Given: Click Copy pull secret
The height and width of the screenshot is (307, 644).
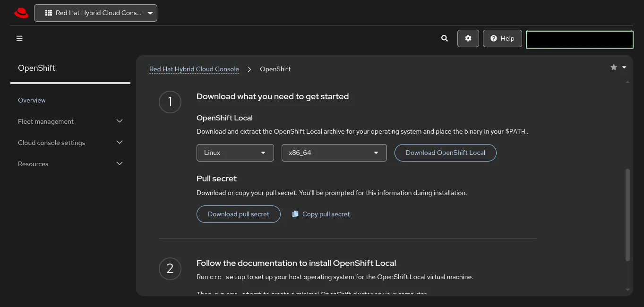Looking at the screenshot, I should click(321, 214).
